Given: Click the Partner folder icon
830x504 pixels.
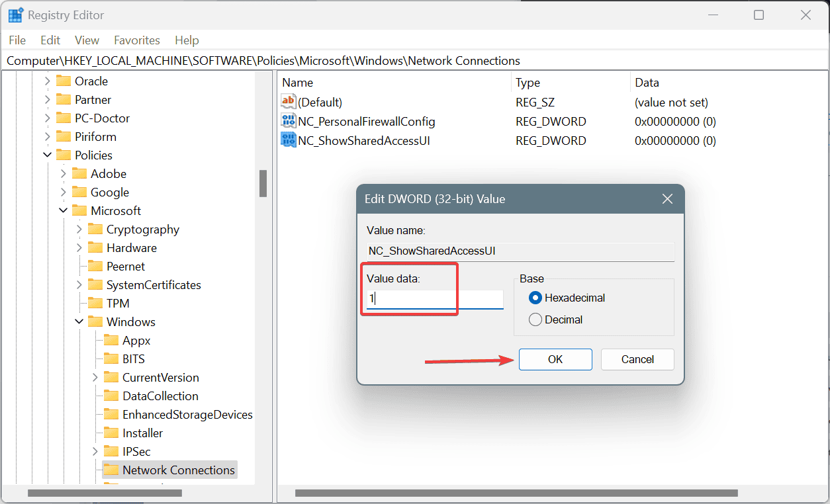Looking at the screenshot, I should (64, 99).
